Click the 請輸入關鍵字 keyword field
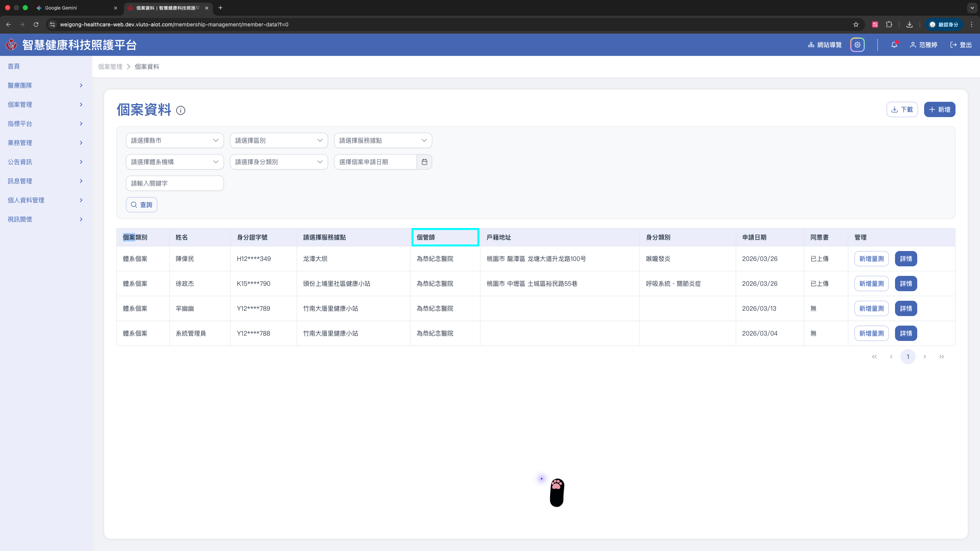This screenshot has width=980, height=551. pos(175,183)
